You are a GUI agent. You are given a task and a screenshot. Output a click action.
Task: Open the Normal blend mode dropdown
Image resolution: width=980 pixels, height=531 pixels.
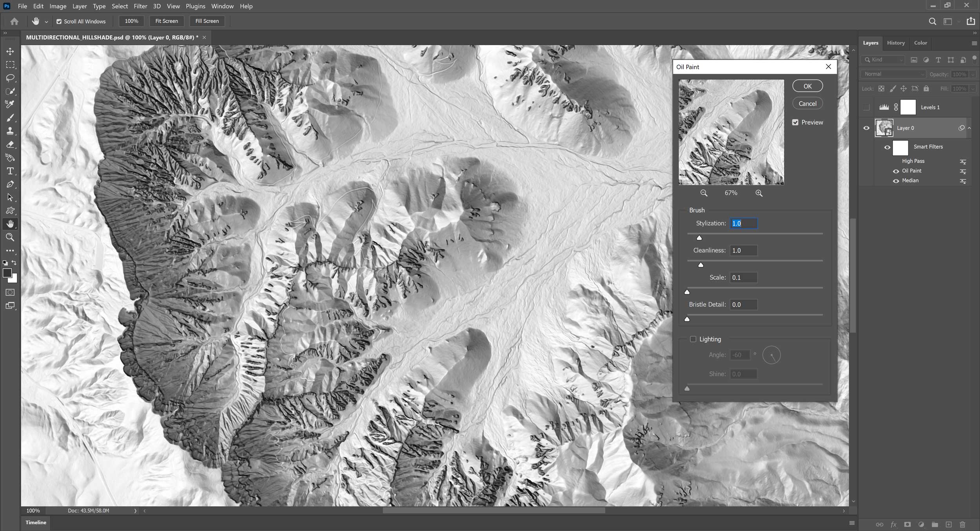point(893,74)
